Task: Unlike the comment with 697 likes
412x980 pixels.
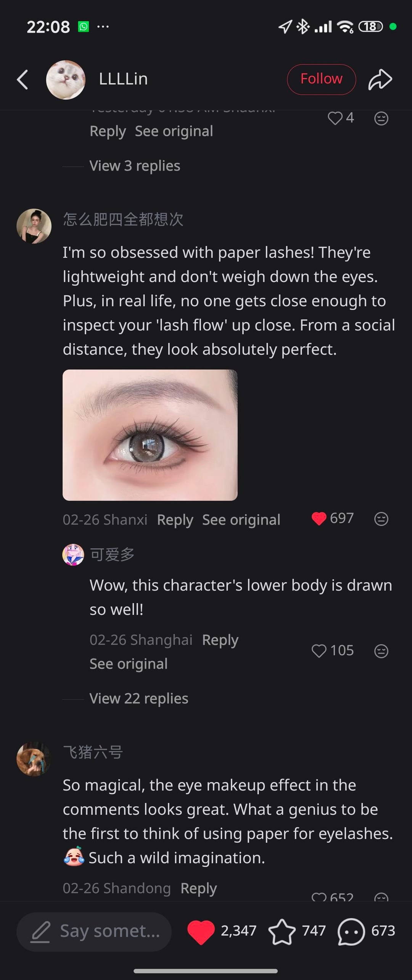Action: click(319, 519)
